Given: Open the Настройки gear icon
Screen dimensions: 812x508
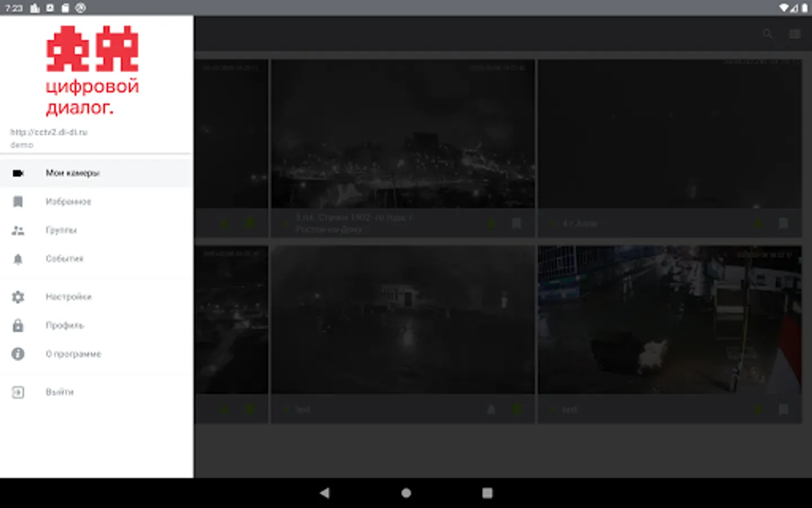Looking at the screenshot, I should pos(18,297).
